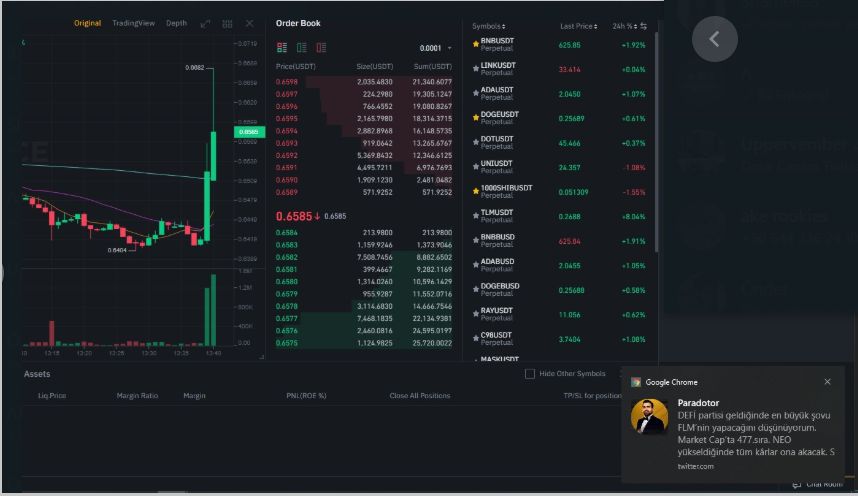The width and height of the screenshot is (858, 496).
Task: Toggle favorite star for LINKUSDT
Action: point(476,69)
